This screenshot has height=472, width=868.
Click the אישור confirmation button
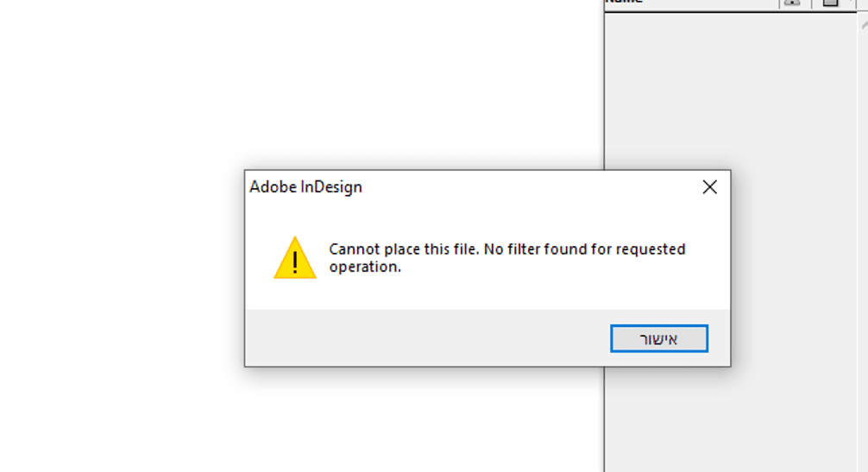click(x=658, y=338)
